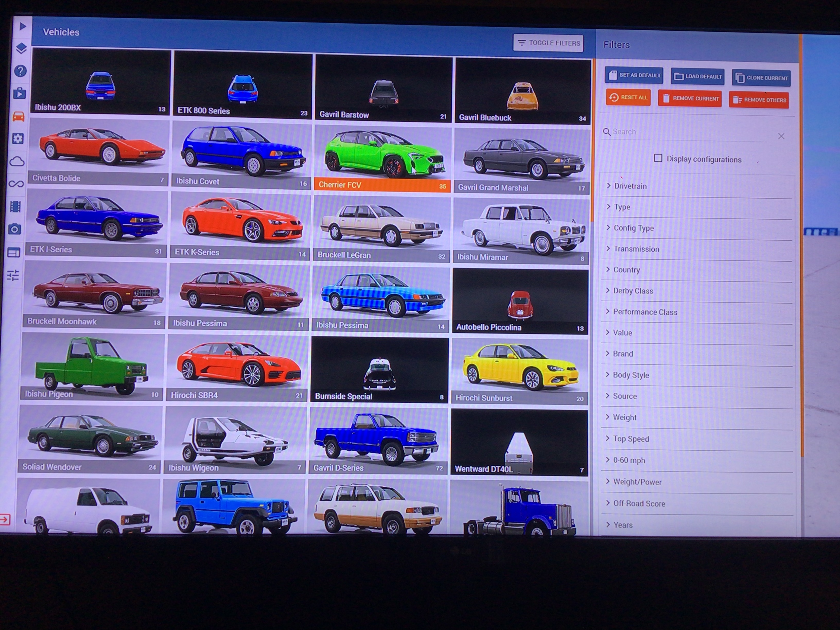
Task: Click the search magnifier icon in Filters
Action: point(607,132)
